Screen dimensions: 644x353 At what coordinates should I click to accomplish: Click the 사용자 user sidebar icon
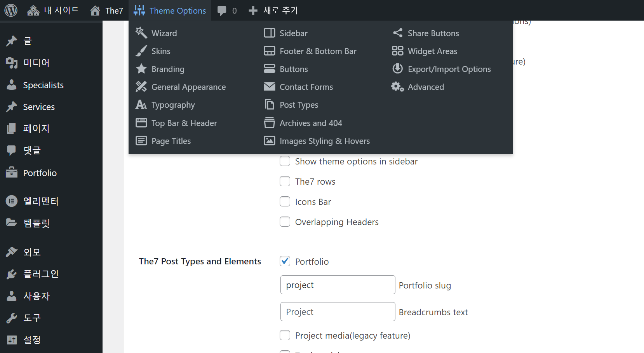[x=12, y=296]
